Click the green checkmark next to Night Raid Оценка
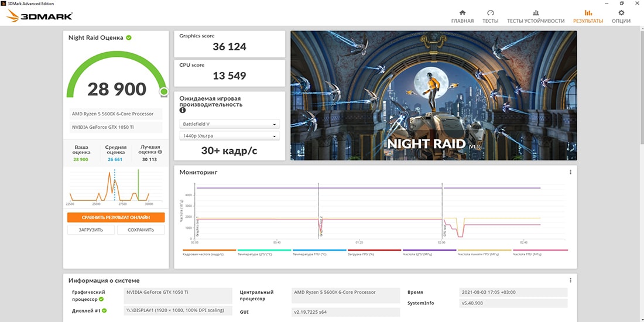The width and height of the screenshot is (644, 322). [129, 37]
